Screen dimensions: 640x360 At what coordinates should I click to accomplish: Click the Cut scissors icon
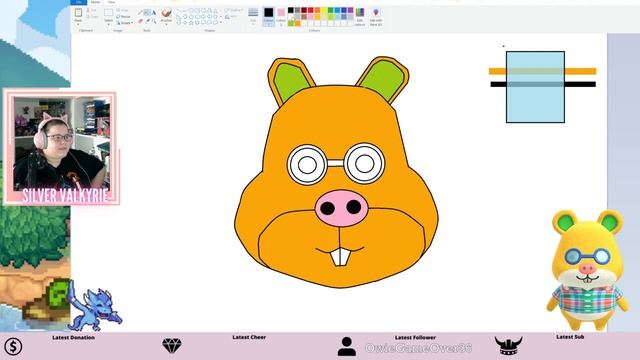pos(92,10)
